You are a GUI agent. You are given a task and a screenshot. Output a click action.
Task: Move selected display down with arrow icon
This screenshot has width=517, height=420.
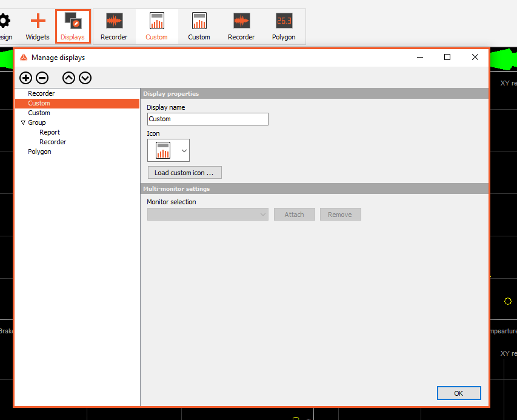85,78
